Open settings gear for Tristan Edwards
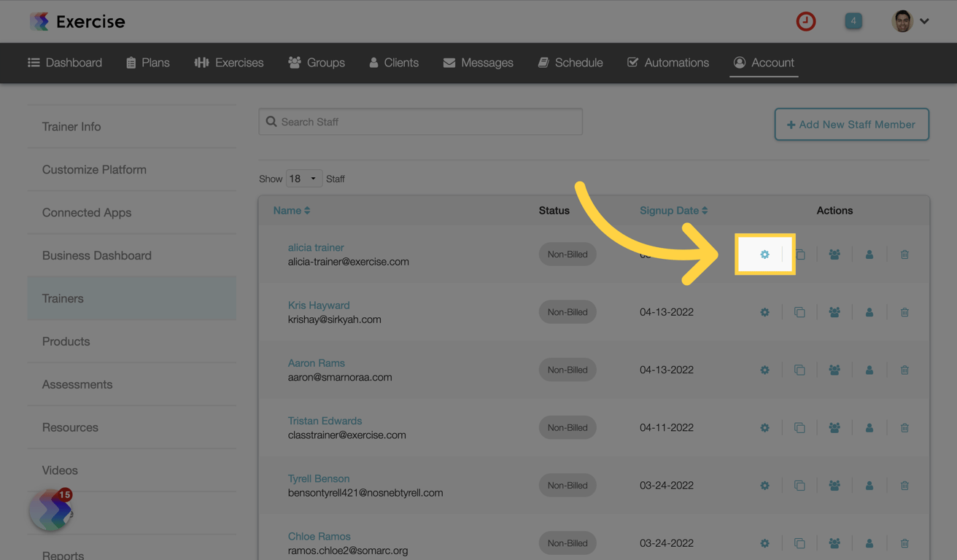The width and height of the screenshot is (957, 560). click(764, 428)
